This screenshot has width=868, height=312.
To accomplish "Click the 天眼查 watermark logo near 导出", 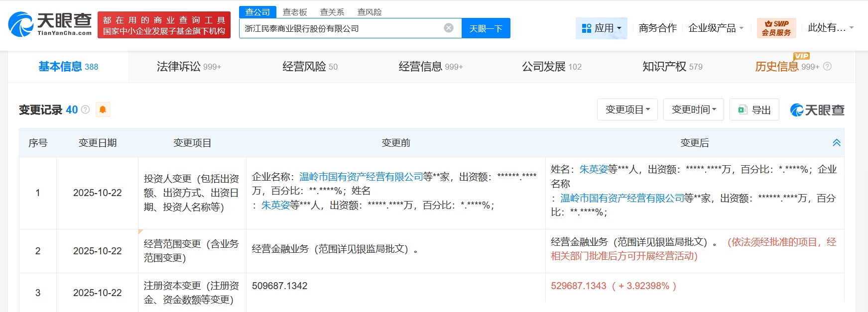I will (x=817, y=110).
